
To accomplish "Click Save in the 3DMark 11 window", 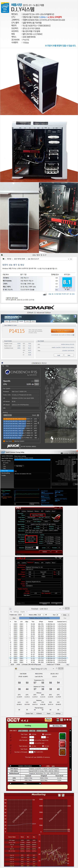I will click(69, 355).
